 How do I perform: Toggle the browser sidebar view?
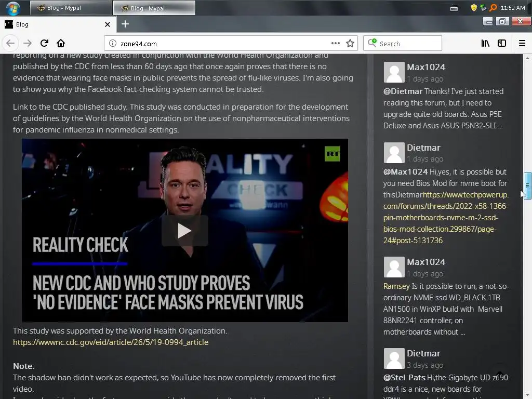point(502,43)
